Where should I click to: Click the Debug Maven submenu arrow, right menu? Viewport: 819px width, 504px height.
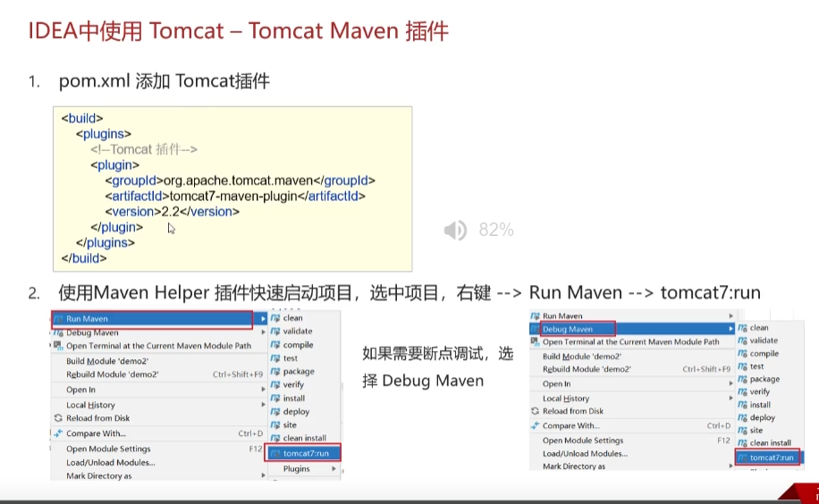pyautogui.click(x=731, y=329)
